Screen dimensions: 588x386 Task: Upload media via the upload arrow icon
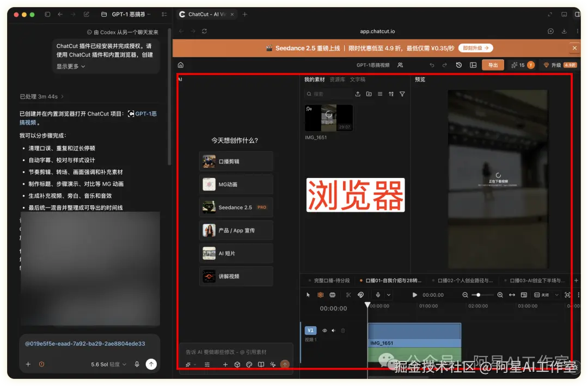[x=358, y=94]
